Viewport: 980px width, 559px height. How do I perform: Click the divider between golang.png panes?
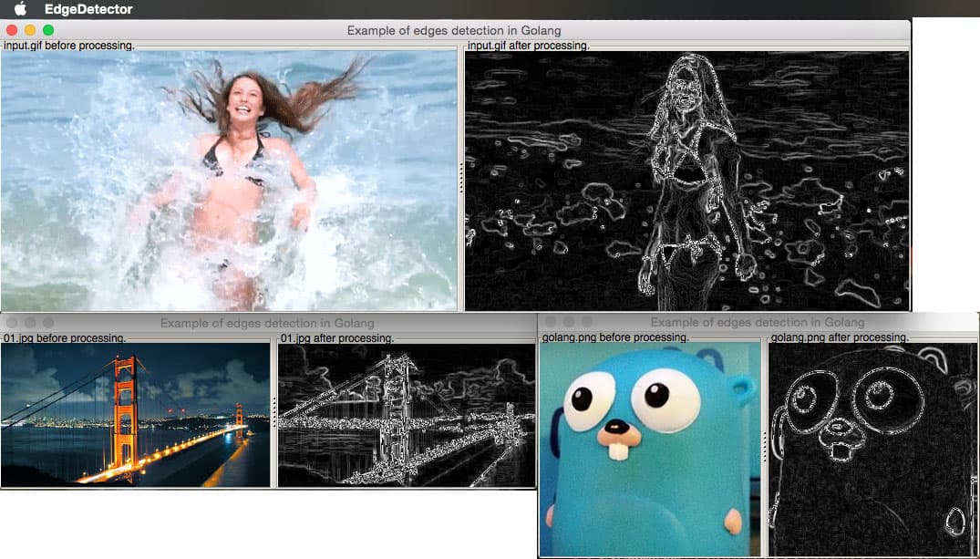click(x=765, y=447)
